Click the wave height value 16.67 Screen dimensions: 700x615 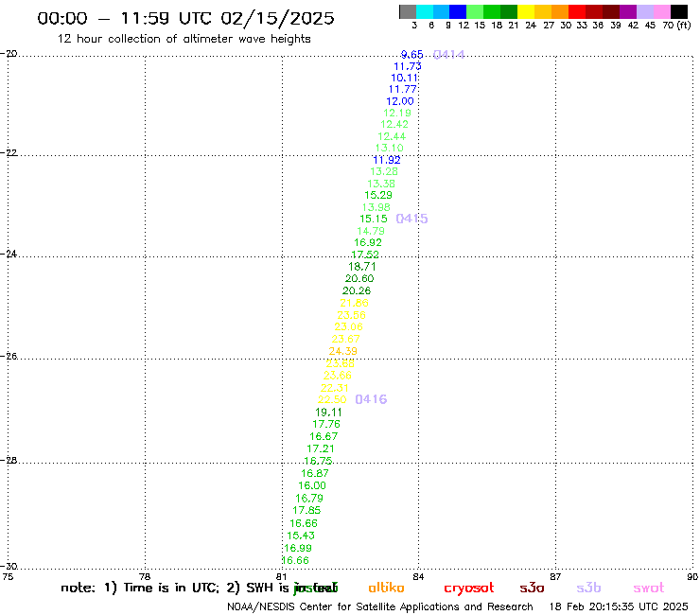coord(324,436)
